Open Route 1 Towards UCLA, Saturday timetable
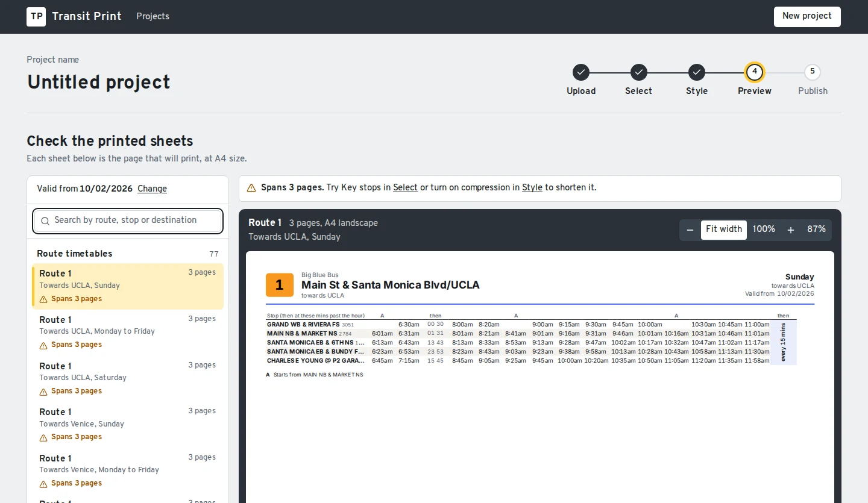The image size is (868, 503). 128,378
